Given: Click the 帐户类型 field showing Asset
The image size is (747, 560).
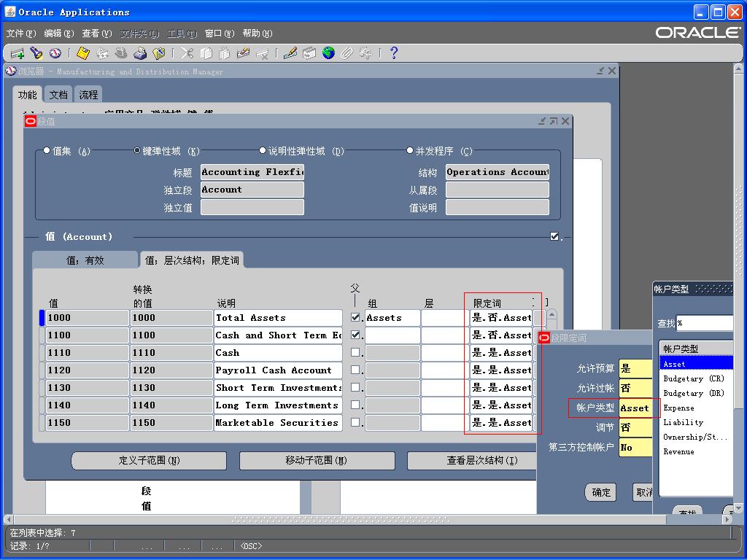Looking at the screenshot, I should point(635,408).
